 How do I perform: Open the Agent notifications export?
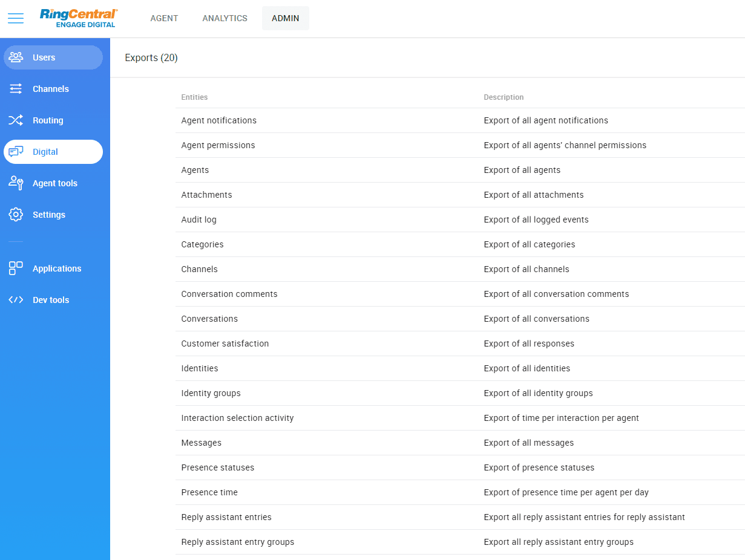click(x=218, y=120)
